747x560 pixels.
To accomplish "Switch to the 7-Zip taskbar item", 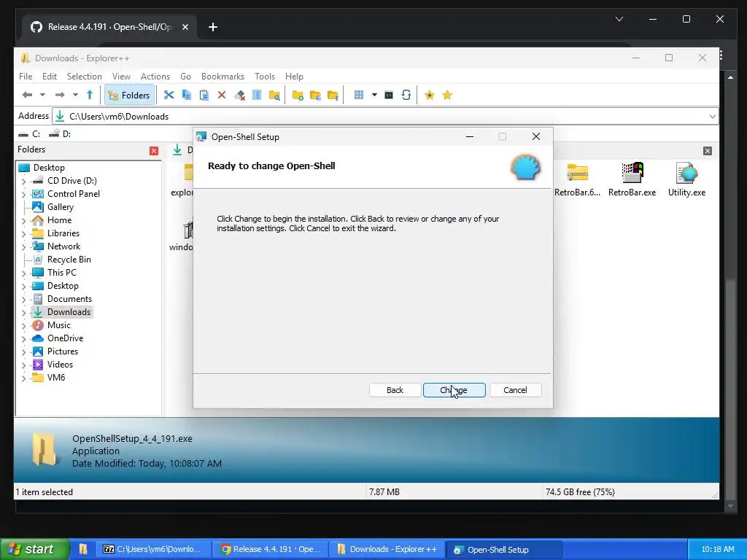I will (155, 550).
